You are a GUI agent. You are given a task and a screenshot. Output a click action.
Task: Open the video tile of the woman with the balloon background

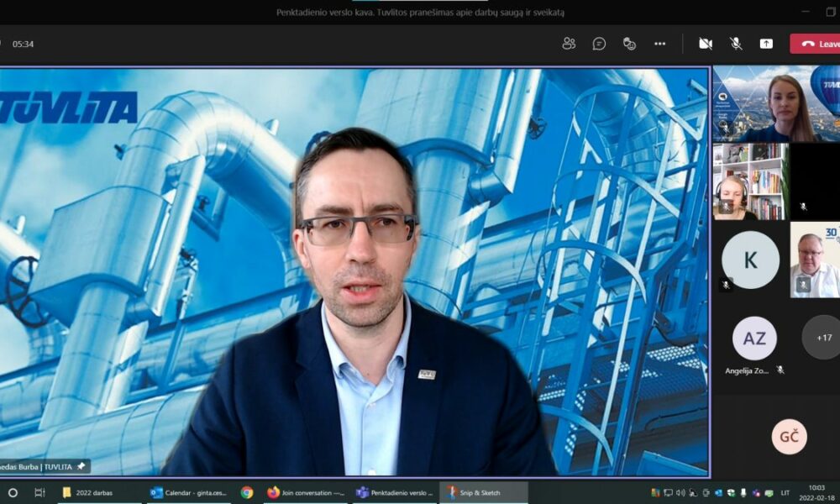(x=776, y=103)
